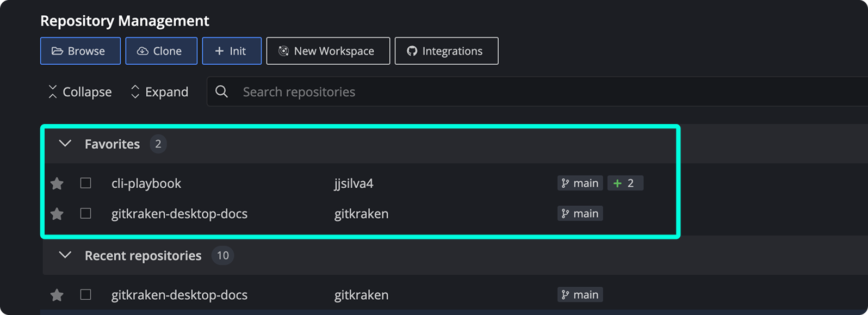Check gitkraken-desktop-docs checkbox in Recent repositories
This screenshot has height=315, width=868.
[85, 294]
